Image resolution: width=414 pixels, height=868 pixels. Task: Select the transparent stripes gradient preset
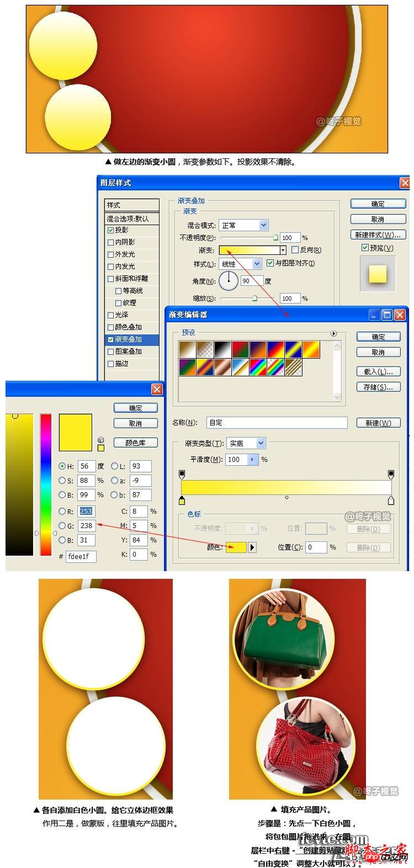coord(294,368)
